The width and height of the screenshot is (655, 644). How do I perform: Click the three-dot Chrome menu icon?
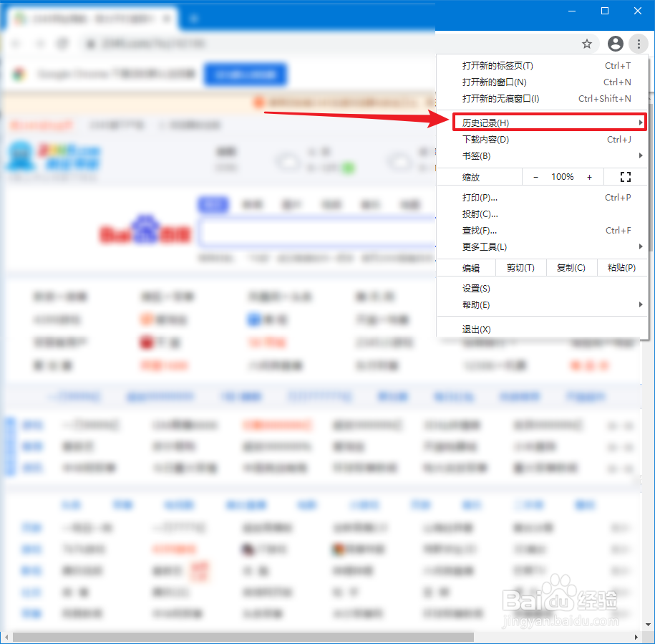(639, 44)
